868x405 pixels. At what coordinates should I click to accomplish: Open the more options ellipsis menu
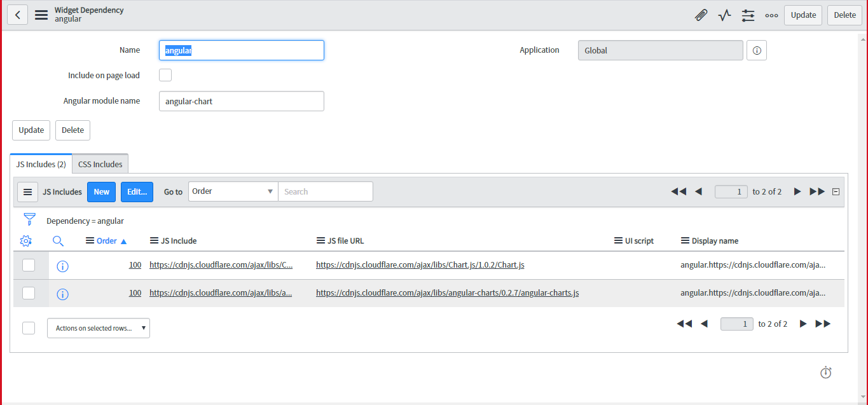[771, 15]
